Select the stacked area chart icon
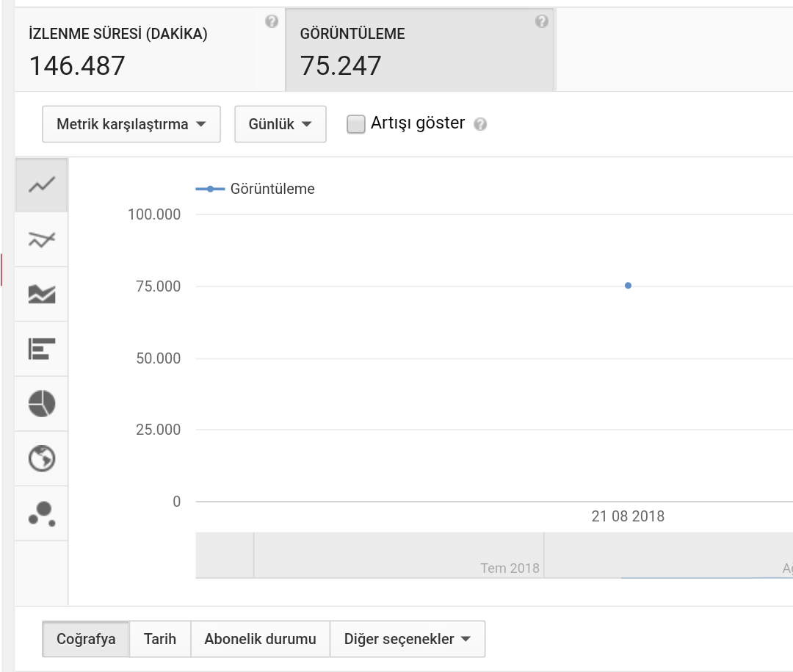 pos(41,294)
